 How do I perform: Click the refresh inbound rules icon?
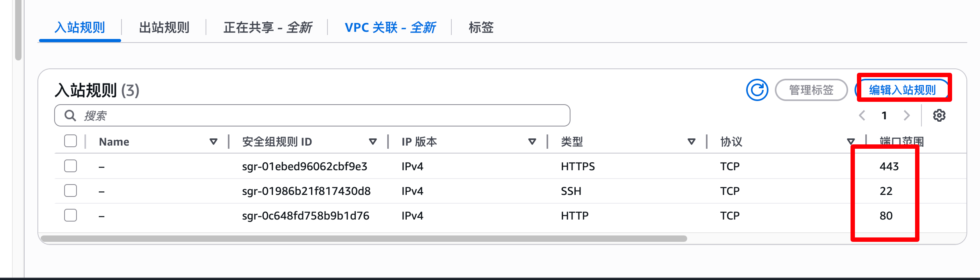point(757,90)
